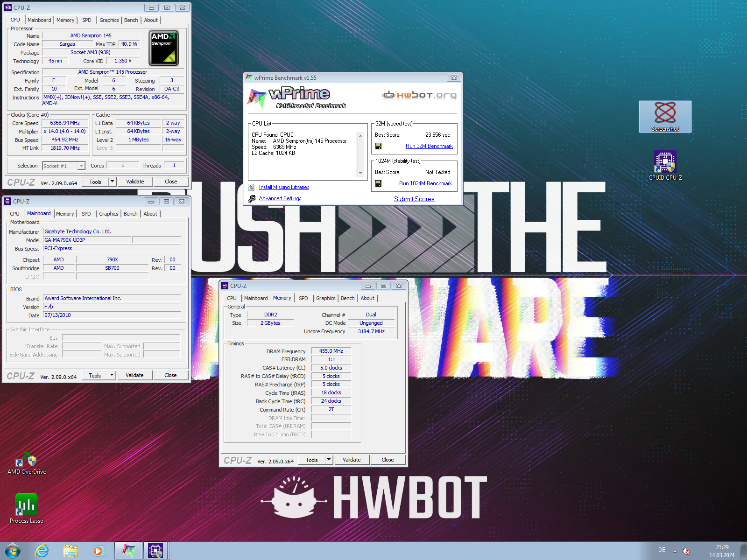Launch the AMD OverDrive desktop icon
This screenshot has width=747, height=560.
point(27,463)
